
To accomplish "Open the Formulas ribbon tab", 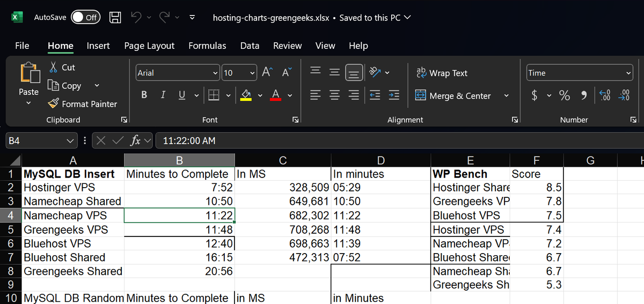I will [207, 46].
